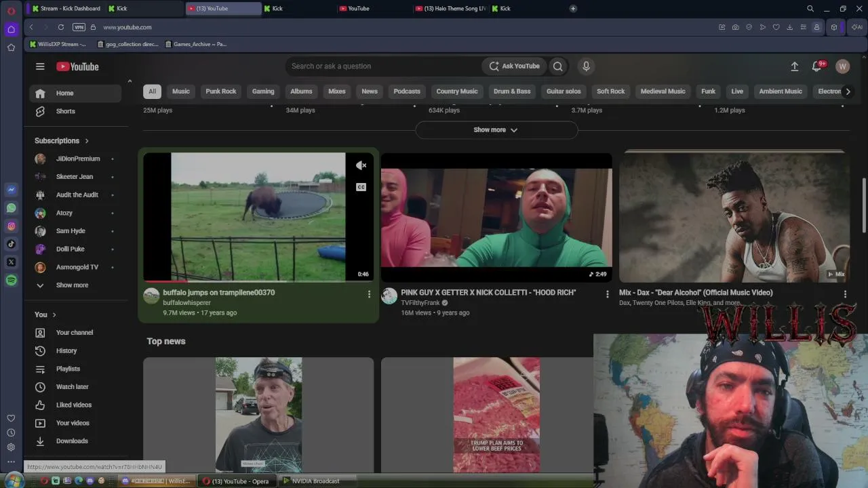This screenshot has width=868, height=488.
Task: Click the Ask YouTube button
Action: 514,66
